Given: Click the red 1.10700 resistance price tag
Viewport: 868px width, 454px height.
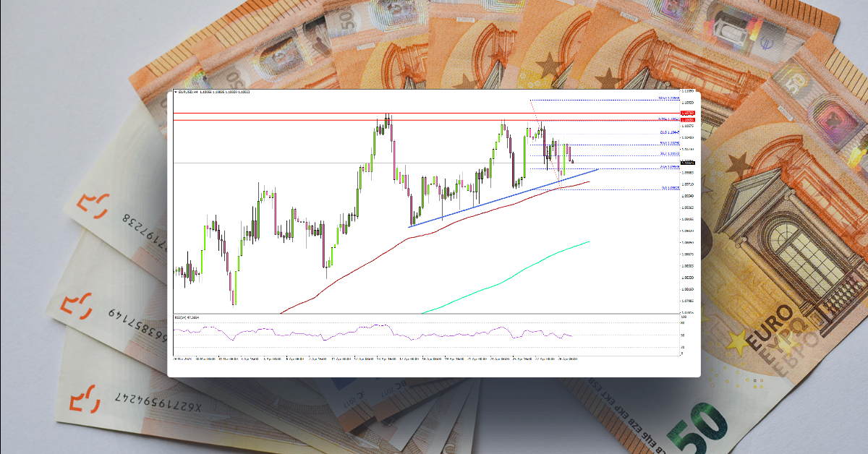Looking at the screenshot, I should click(x=687, y=113).
